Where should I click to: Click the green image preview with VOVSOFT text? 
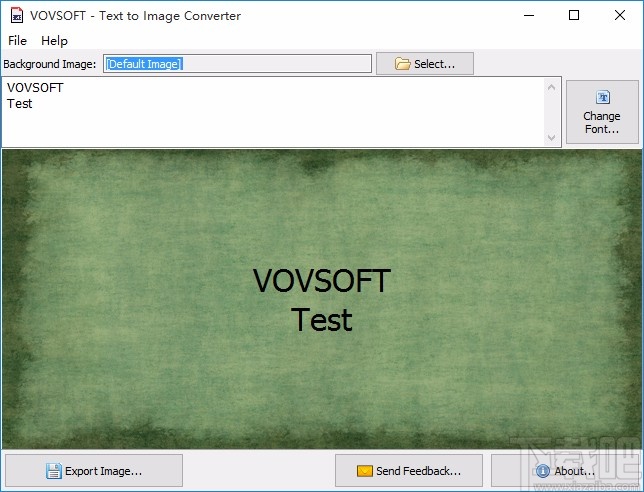coord(322,299)
